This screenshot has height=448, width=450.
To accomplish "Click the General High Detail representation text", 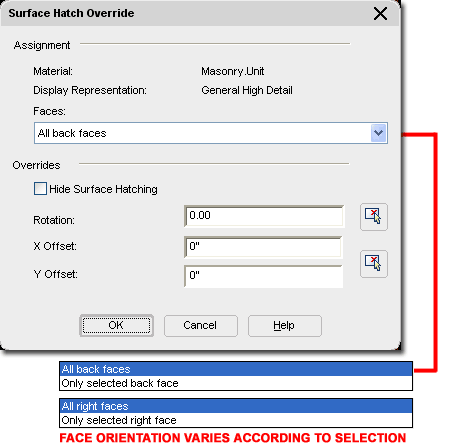I will [x=247, y=90].
